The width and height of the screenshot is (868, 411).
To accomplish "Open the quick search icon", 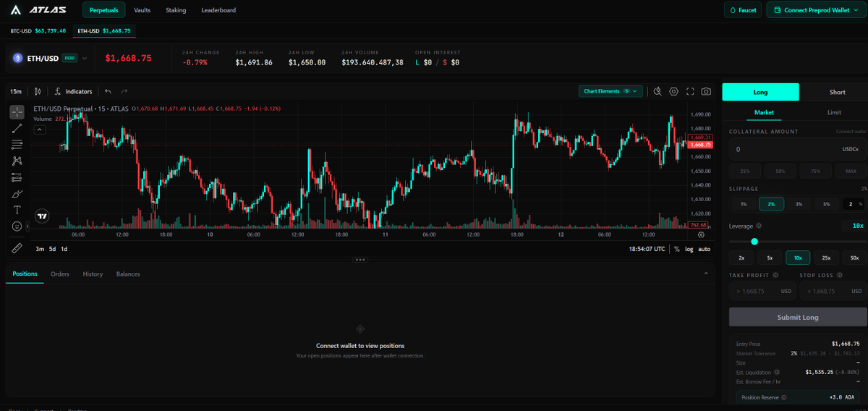I will tap(658, 91).
